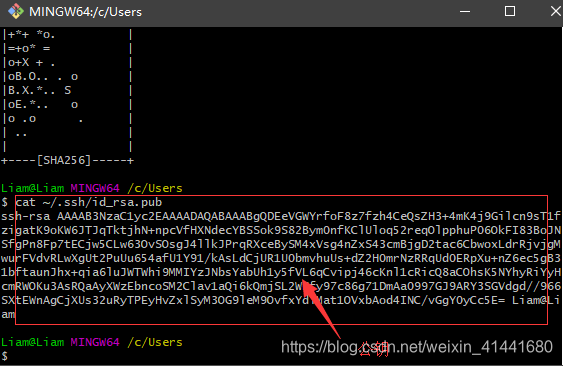Maximize the MINGW64 terminal window

(x=510, y=11)
